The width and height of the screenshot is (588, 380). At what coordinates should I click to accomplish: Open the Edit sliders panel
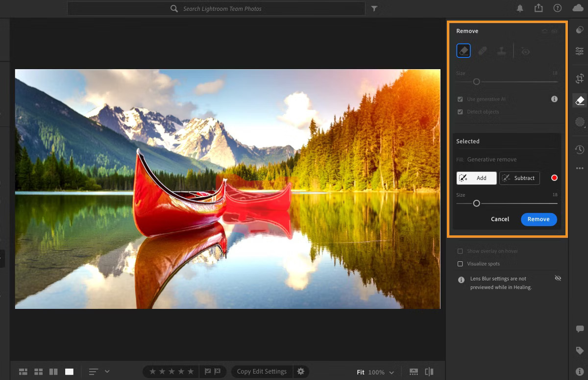[580, 51]
